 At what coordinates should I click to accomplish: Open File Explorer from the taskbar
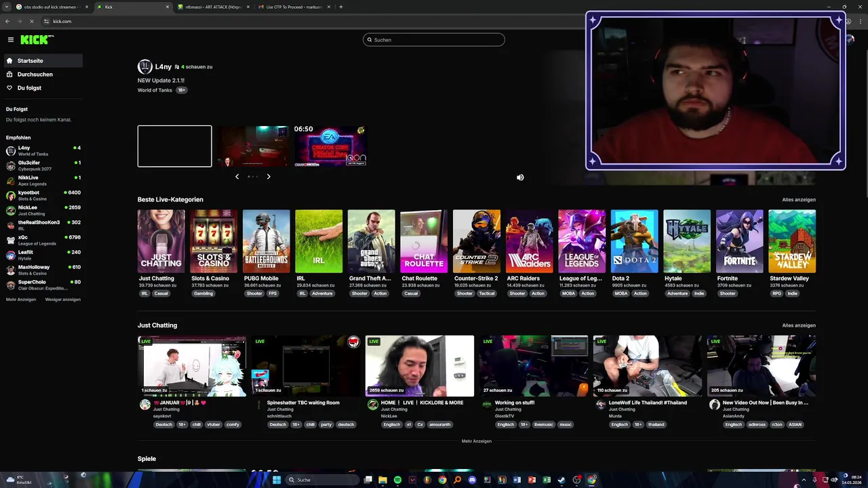(382, 480)
